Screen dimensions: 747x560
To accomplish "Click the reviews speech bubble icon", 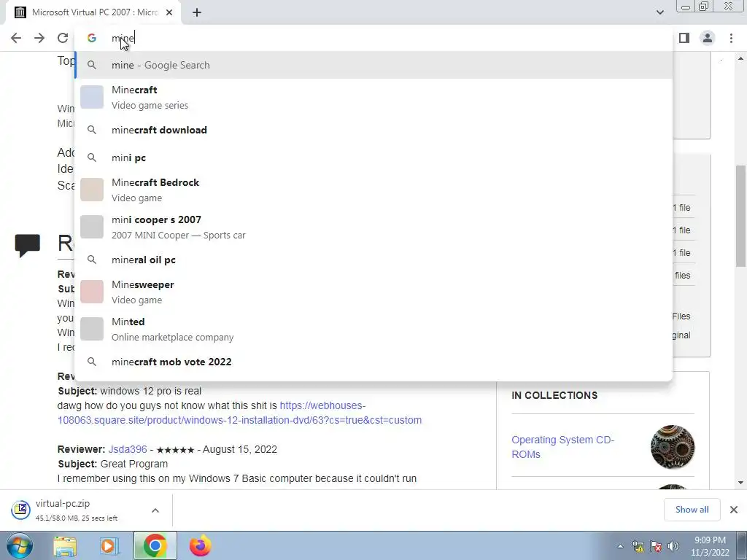I will 27,245.
